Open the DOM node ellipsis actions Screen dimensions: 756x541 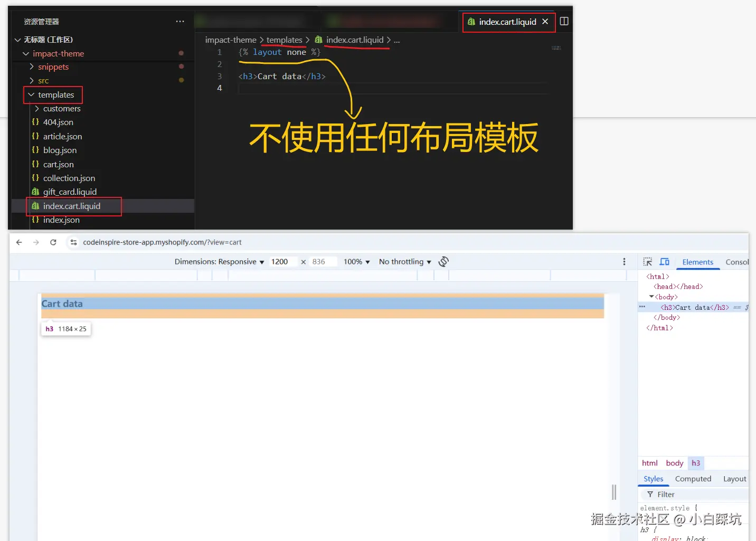[642, 307]
